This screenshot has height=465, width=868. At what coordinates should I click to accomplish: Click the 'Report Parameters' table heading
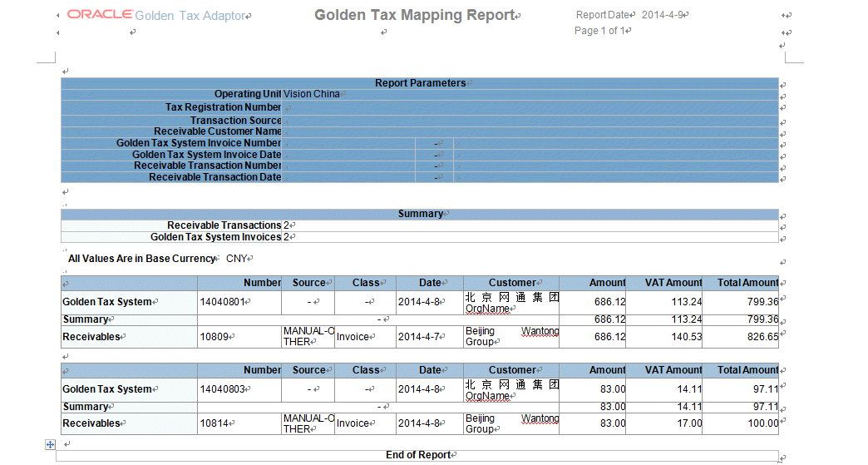pos(420,83)
